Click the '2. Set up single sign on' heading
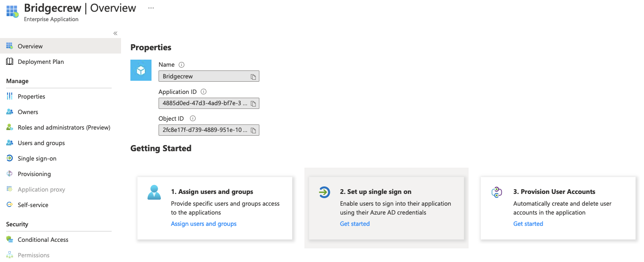 (x=376, y=192)
